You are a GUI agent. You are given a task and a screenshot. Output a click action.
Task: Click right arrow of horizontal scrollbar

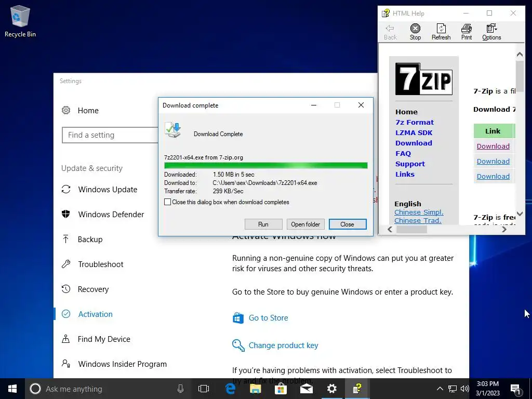[x=504, y=229]
